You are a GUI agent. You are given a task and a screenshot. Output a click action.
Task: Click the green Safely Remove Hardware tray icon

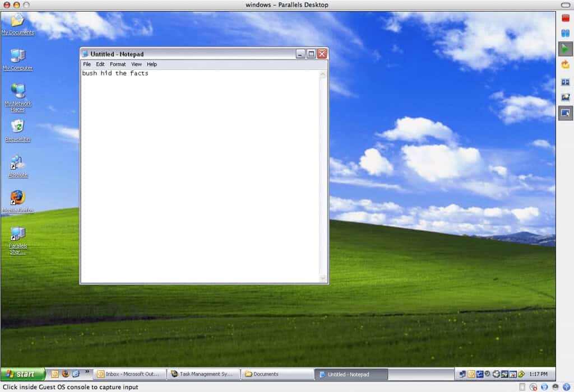[522, 374]
